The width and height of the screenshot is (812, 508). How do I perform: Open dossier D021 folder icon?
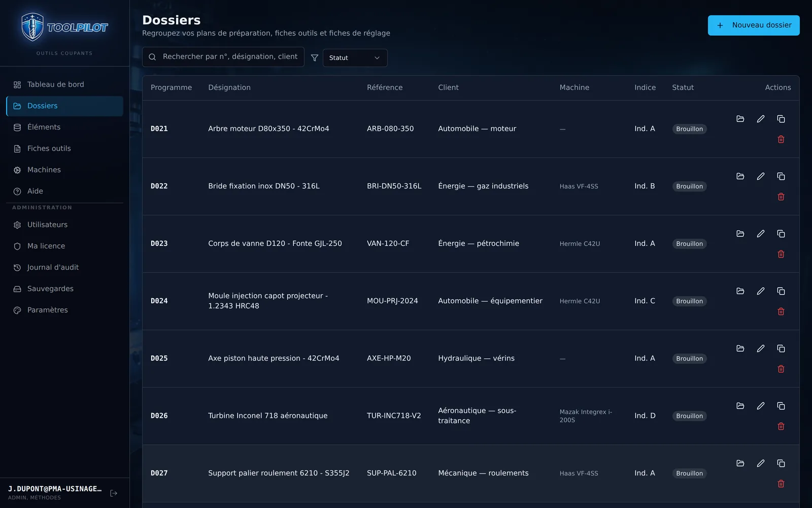740,119
